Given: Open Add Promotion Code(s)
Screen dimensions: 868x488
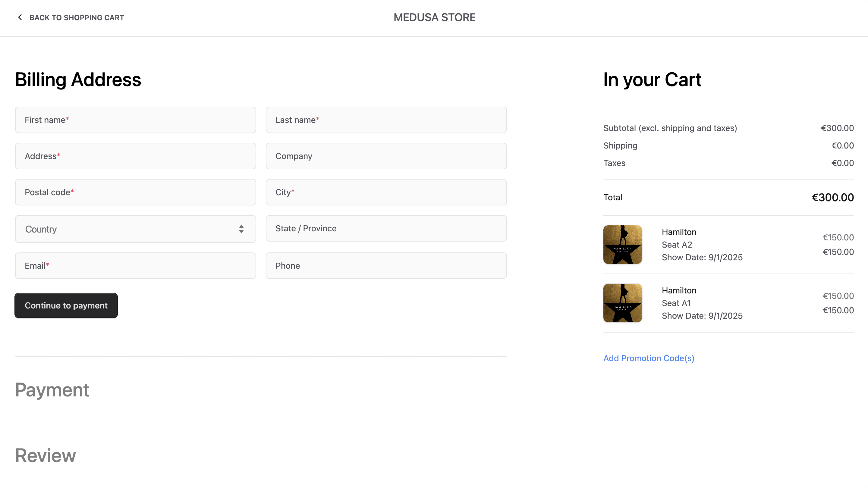Looking at the screenshot, I should coord(649,358).
